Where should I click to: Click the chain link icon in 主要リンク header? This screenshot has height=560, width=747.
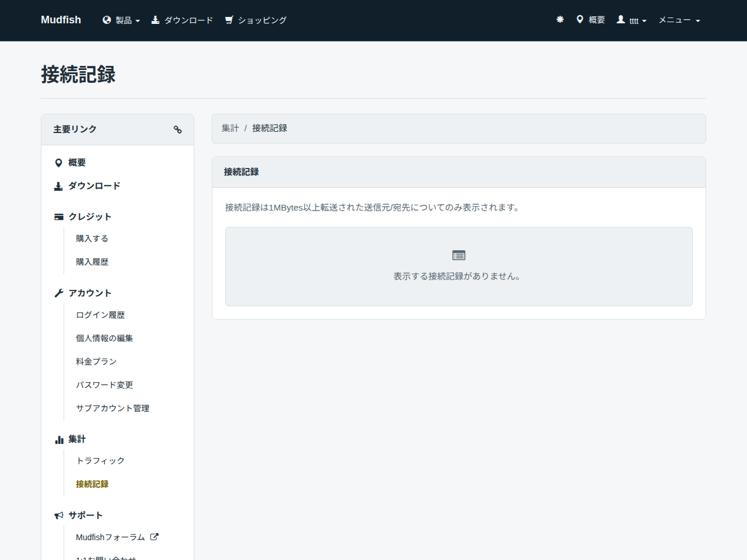point(178,129)
